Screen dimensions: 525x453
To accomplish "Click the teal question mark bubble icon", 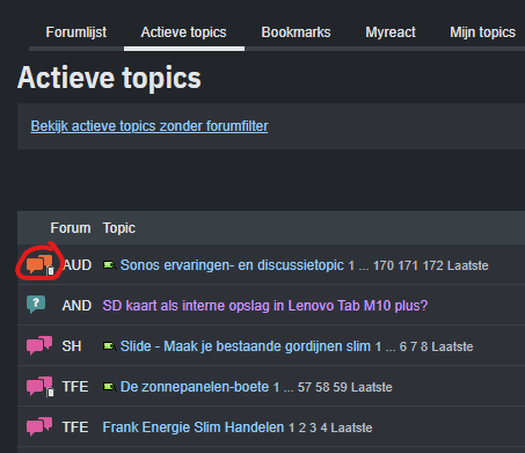I will 36,304.
